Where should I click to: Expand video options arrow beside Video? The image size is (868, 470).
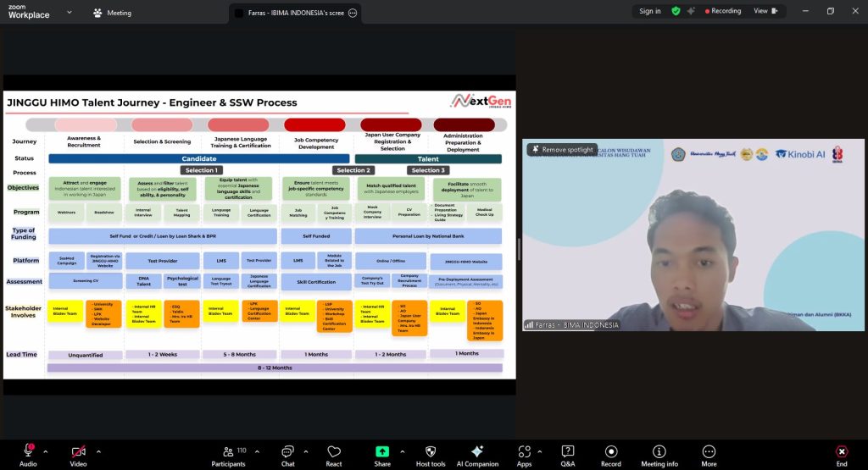(98, 451)
